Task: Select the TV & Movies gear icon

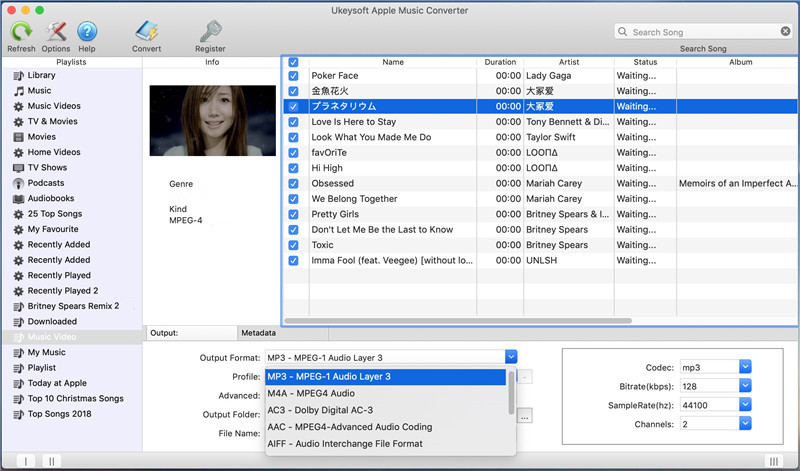Action: click(x=18, y=121)
